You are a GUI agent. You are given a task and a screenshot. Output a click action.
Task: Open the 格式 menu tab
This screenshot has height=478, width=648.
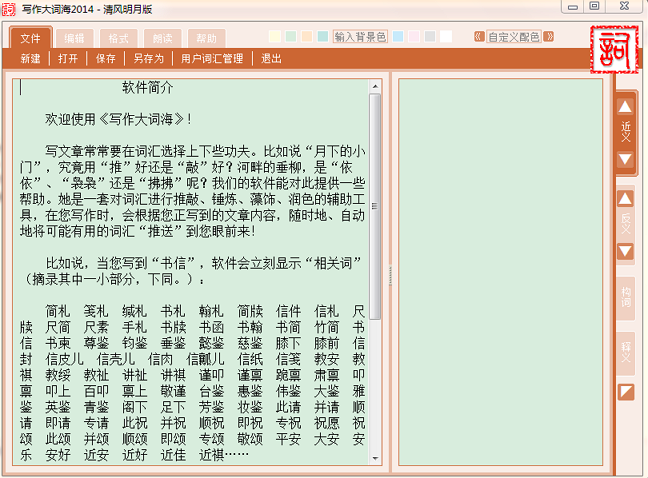tap(118, 38)
